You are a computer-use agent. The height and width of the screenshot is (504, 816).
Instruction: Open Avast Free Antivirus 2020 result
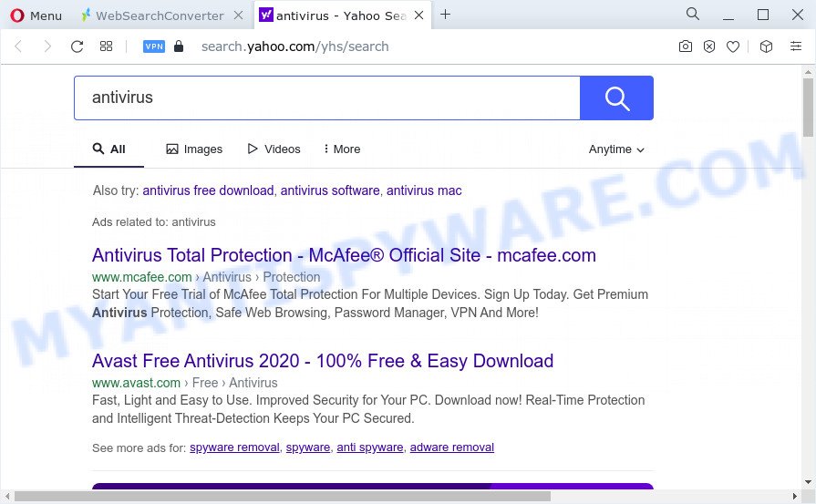coord(323,361)
